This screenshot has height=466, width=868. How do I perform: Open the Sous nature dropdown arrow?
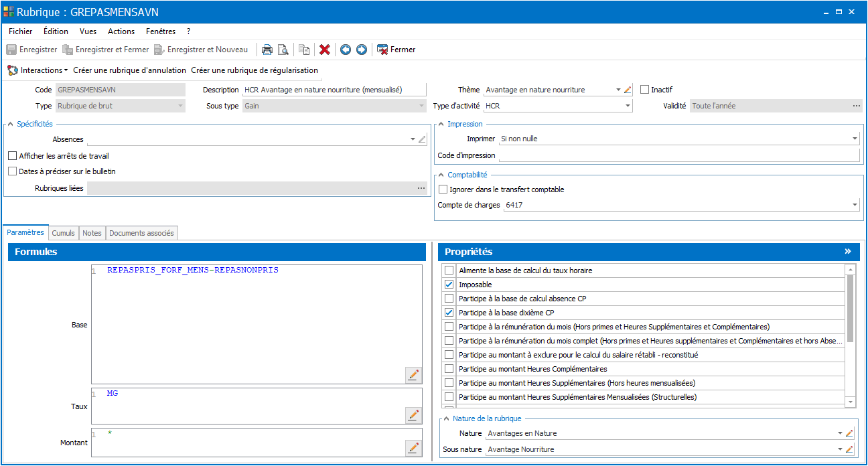tap(840, 449)
